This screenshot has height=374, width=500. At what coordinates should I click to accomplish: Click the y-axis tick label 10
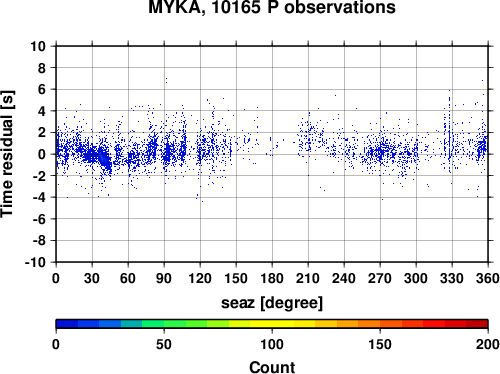click(x=38, y=46)
